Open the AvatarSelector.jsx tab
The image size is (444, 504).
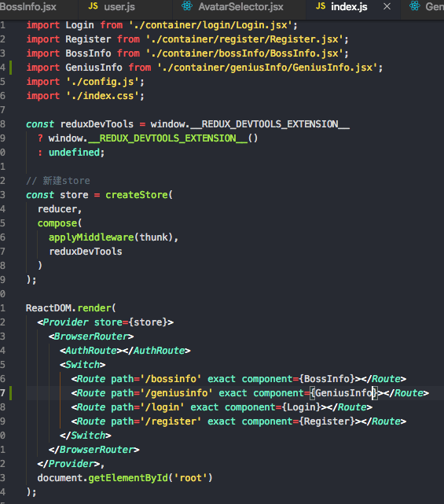coord(240,6)
